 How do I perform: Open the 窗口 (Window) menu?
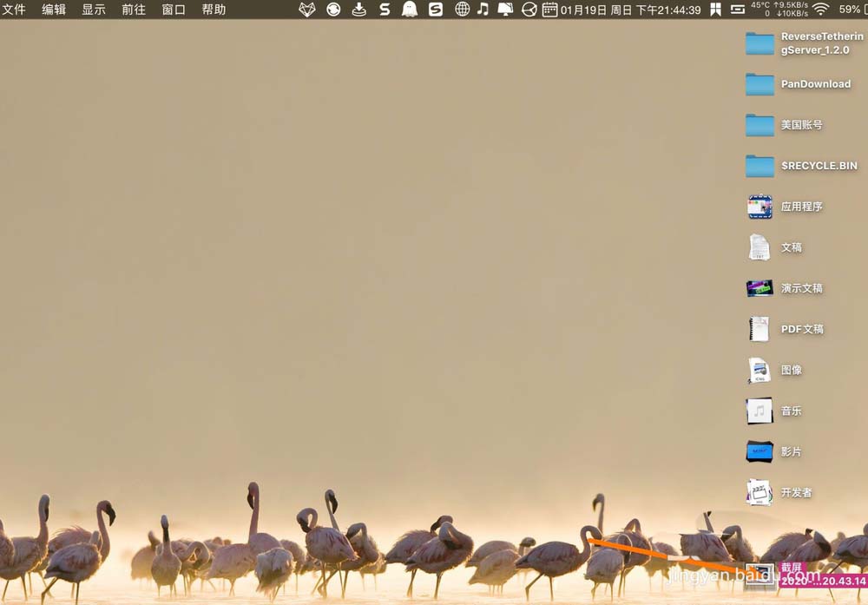(174, 10)
